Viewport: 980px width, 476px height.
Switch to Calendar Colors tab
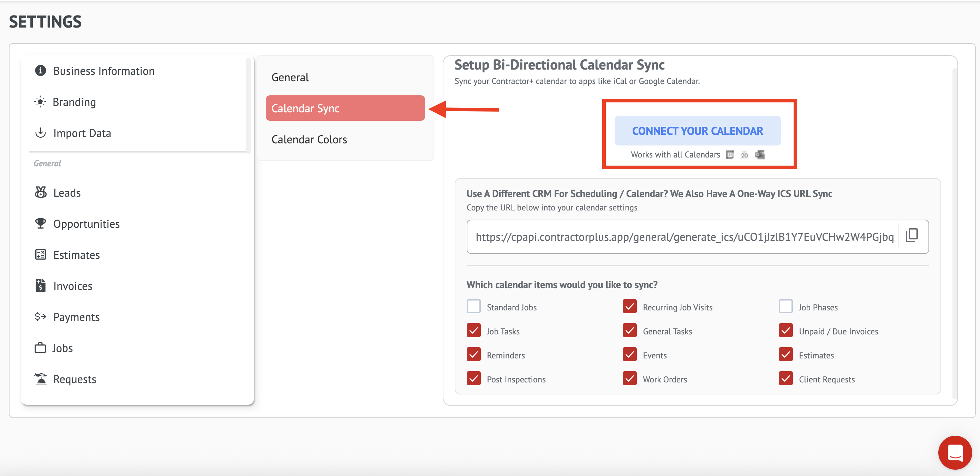[x=309, y=139]
